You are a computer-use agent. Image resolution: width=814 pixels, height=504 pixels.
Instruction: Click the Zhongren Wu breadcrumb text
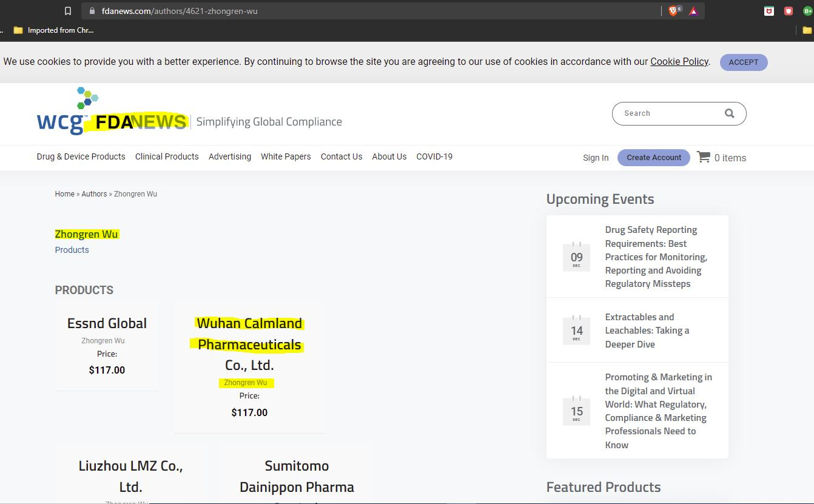point(135,194)
